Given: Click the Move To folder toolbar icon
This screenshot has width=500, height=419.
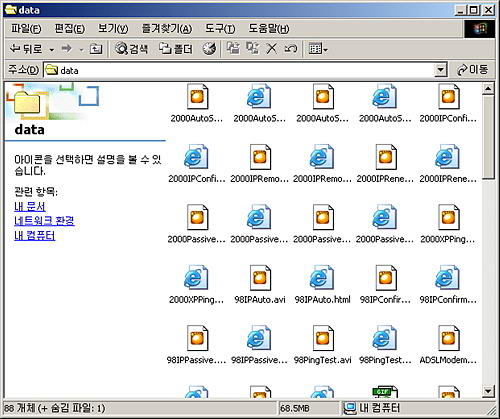Looking at the screenshot, I should click(233, 49).
